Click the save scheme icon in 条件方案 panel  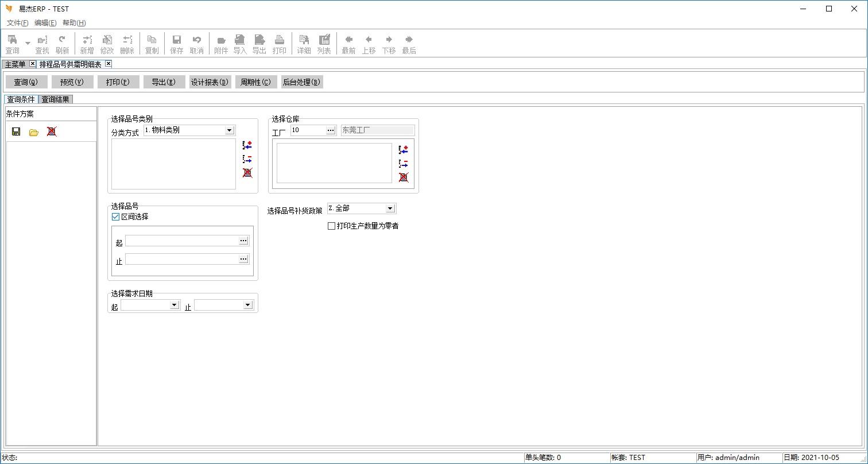16,132
